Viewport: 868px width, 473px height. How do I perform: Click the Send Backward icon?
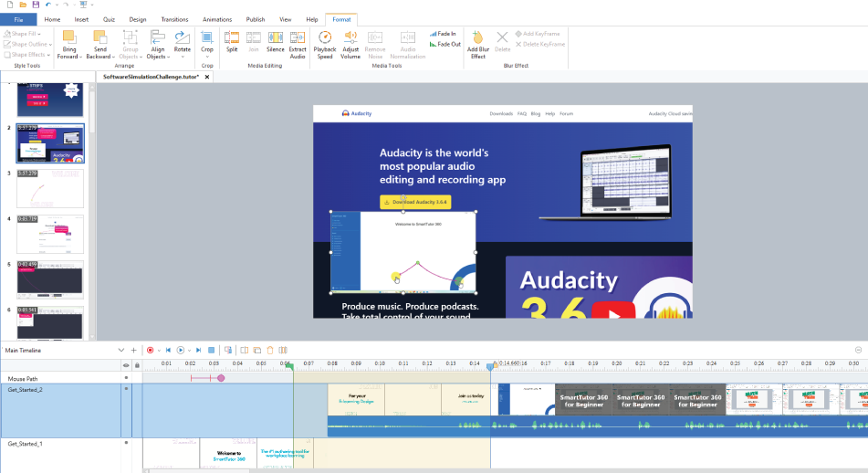(x=99, y=37)
